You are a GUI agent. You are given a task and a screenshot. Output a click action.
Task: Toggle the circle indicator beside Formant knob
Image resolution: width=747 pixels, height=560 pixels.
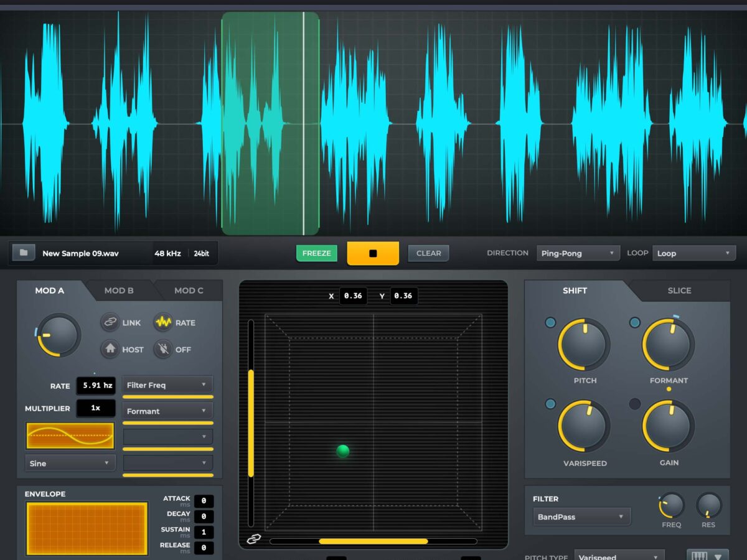coord(634,322)
